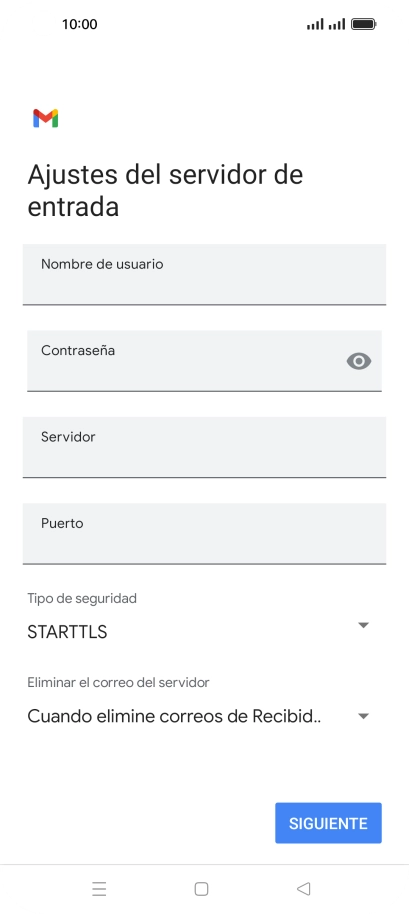
Task: Click the SIGUIENTE button
Action: (328, 823)
